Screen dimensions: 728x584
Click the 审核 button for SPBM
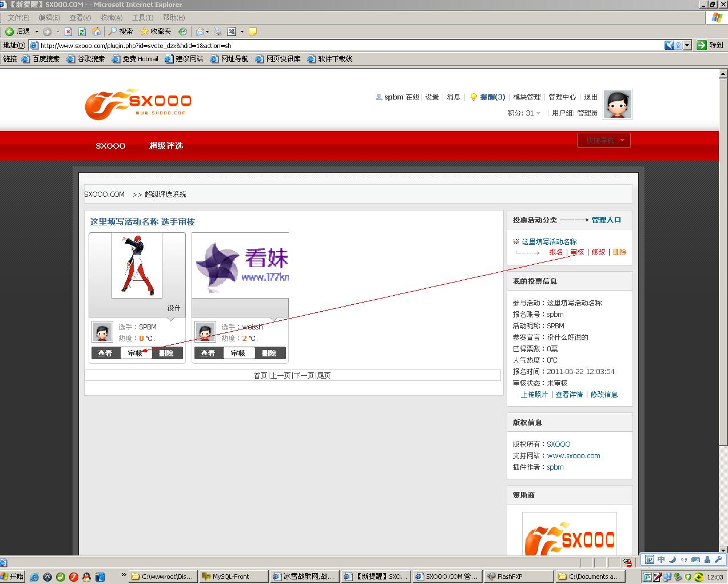click(x=136, y=353)
